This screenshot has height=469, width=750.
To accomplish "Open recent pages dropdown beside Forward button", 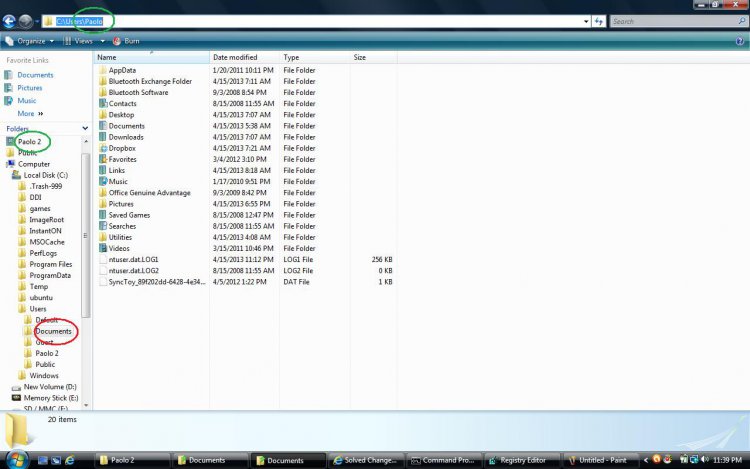I will pyautogui.click(x=37, y=22).
